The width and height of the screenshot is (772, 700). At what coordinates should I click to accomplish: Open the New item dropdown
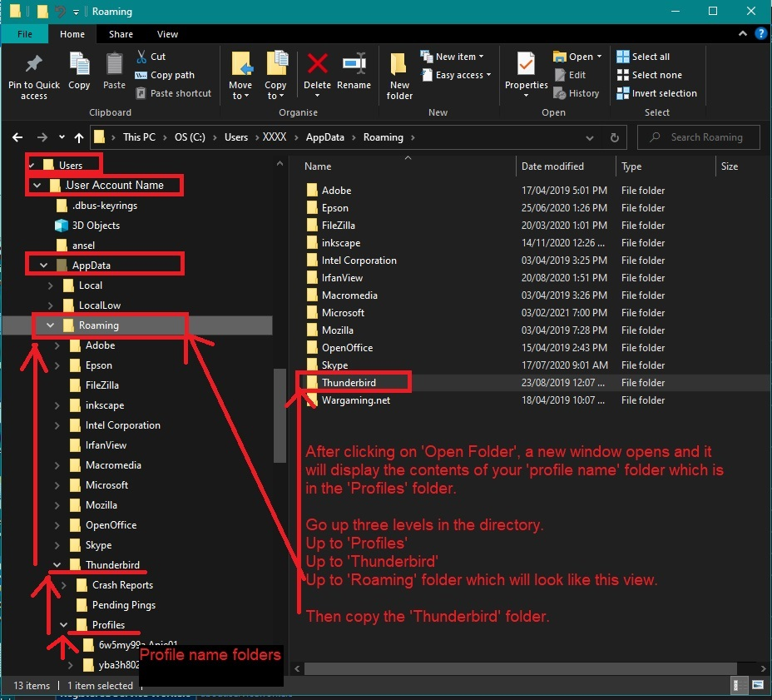pyautogui.click(x=456, y=57)
